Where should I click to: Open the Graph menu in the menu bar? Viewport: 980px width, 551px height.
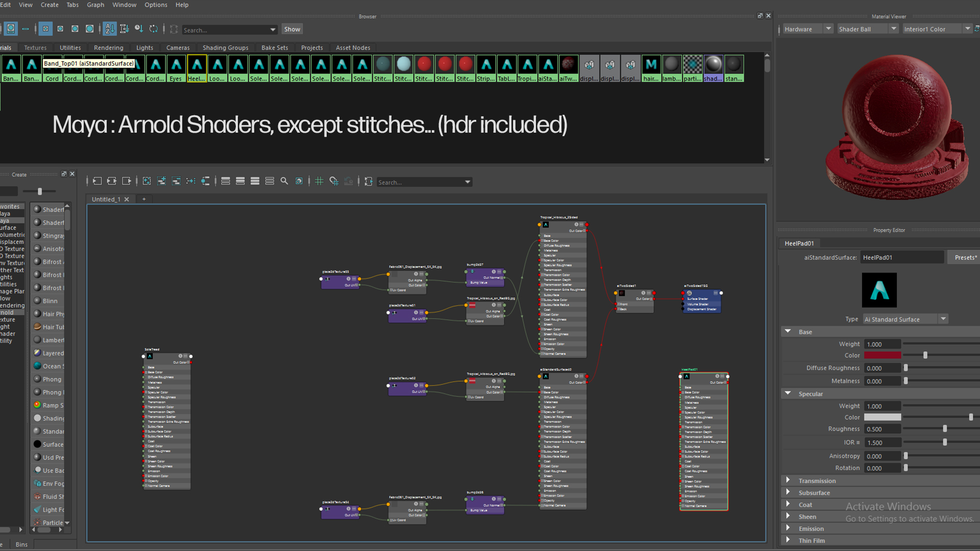point(95,5)
